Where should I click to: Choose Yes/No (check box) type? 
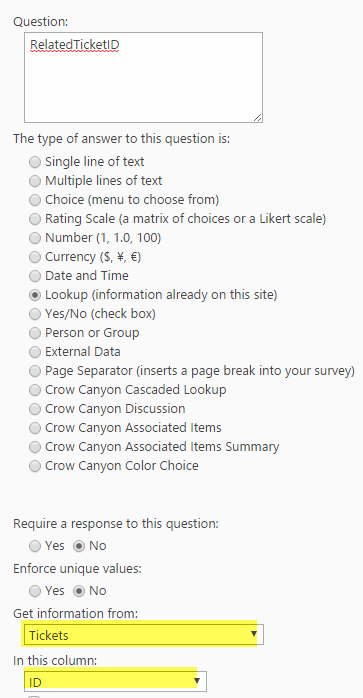pyautogui.click(x=35, y=314)
